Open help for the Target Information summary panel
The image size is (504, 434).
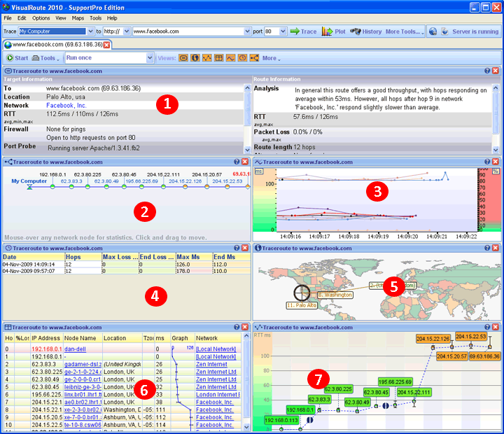[x=487, y=71]
